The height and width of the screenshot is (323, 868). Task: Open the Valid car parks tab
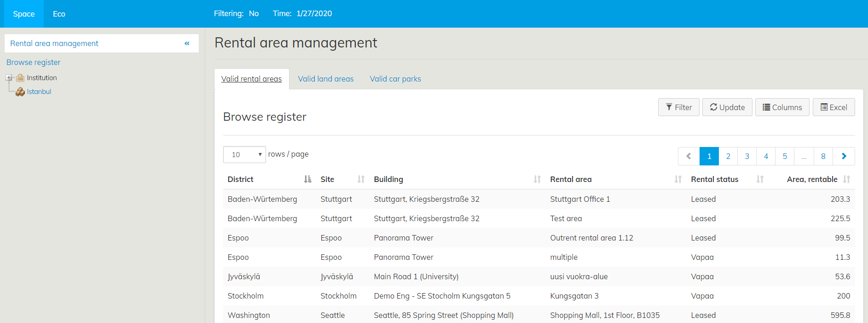395,79
